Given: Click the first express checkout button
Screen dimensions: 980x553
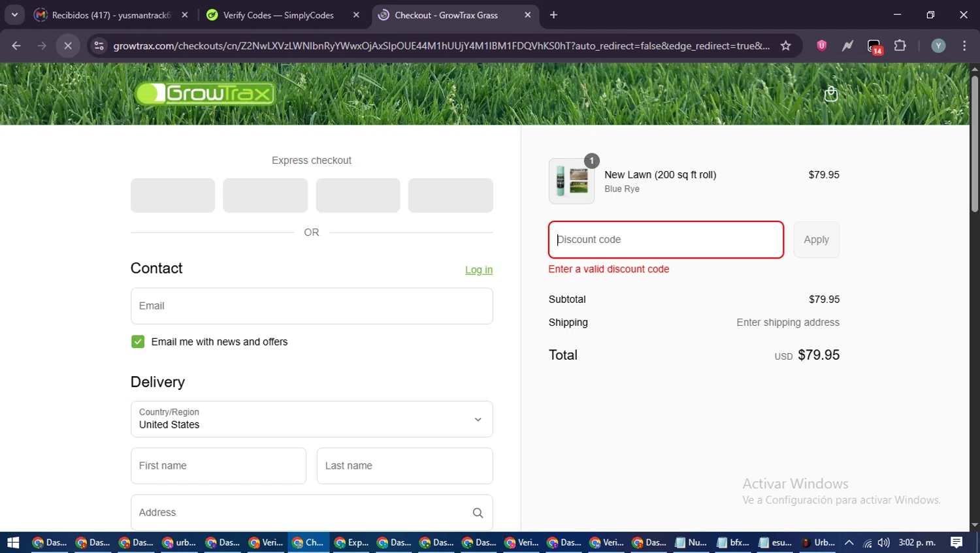Looking at the screenshot, I should 172,195.
